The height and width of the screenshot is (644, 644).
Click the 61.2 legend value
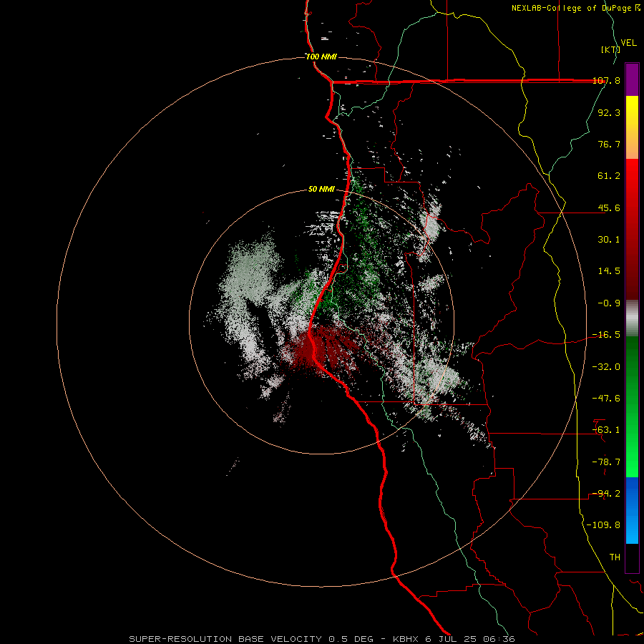coord(609,176)
